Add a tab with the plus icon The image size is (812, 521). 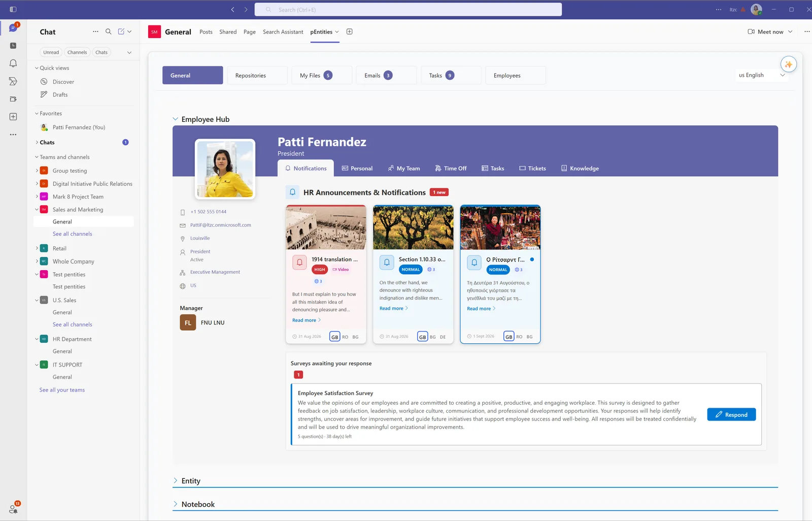point(350,31)
